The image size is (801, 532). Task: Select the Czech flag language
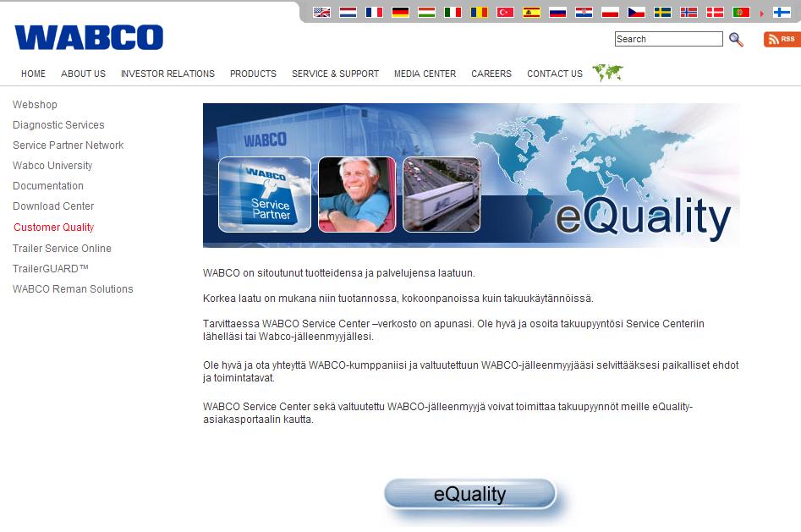636,13
